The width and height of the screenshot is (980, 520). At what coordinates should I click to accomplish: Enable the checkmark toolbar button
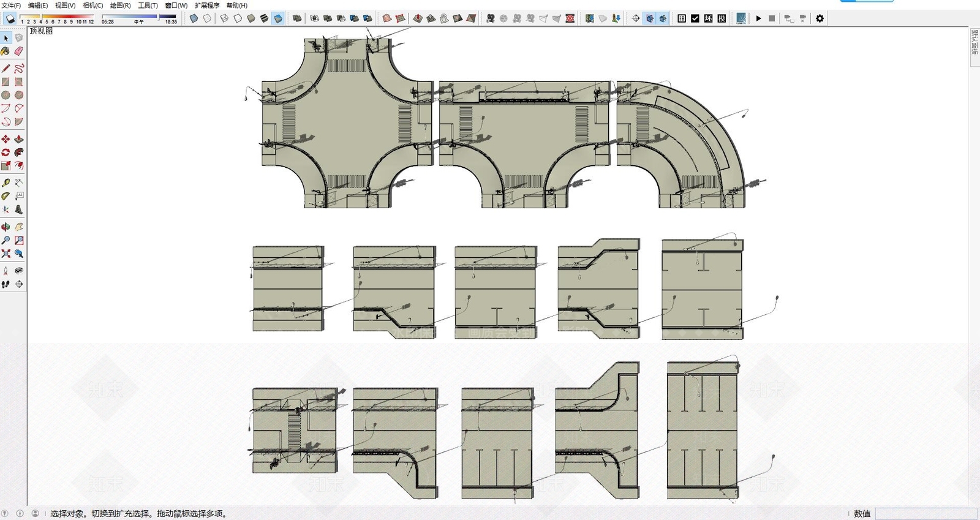695,18
